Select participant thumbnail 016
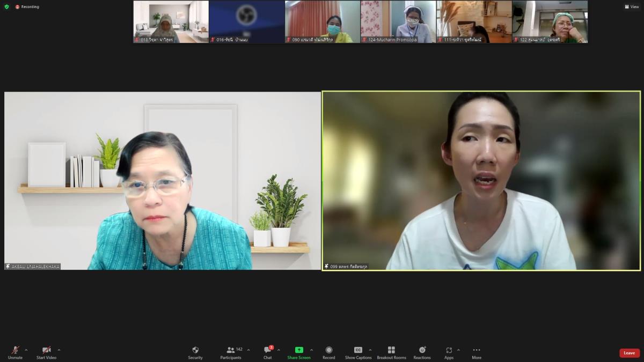 246,21
